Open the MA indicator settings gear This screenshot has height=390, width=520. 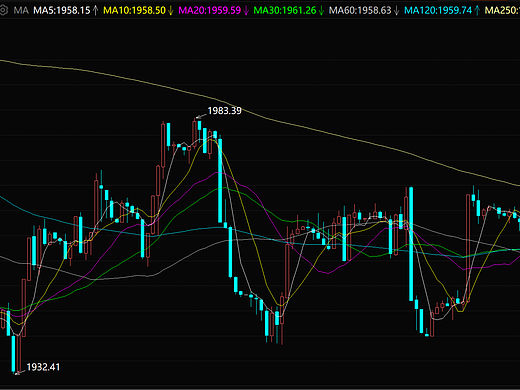pyautogui.click(x=3, y=10)
